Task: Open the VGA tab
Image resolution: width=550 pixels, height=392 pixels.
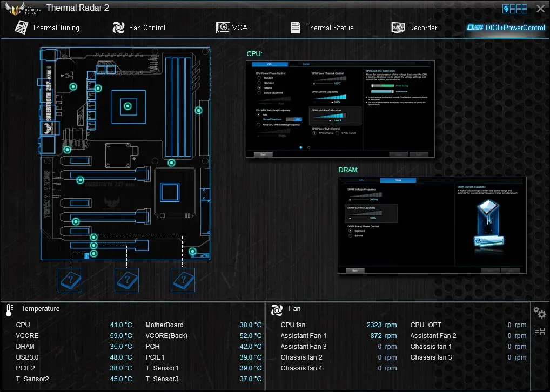Action: click(x=231, y=28)
